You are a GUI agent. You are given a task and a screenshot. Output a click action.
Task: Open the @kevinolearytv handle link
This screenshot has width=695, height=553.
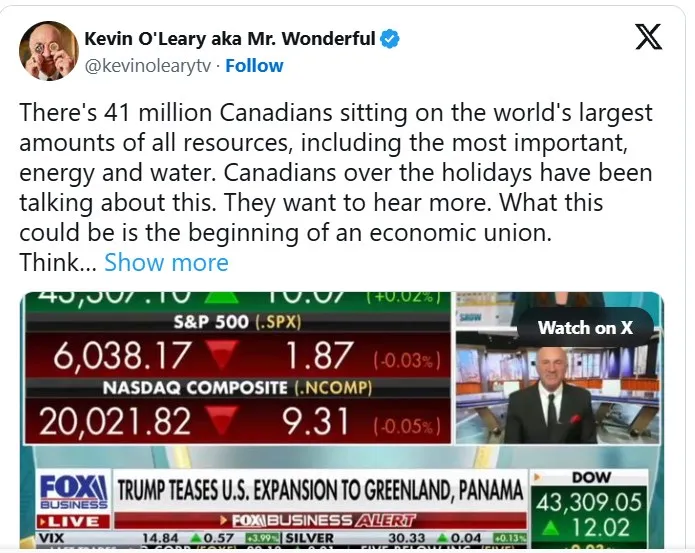[148, 66]
